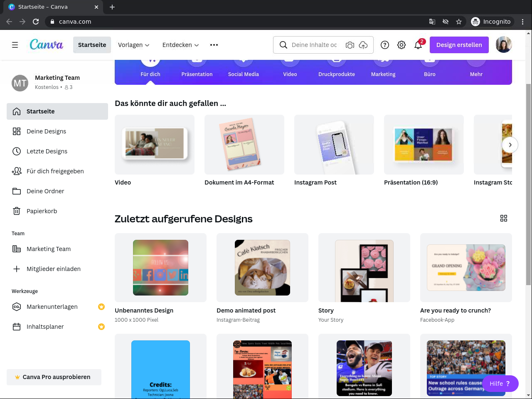
Task: Open Deine Ordner in sidebar
Action: [57, 191]
